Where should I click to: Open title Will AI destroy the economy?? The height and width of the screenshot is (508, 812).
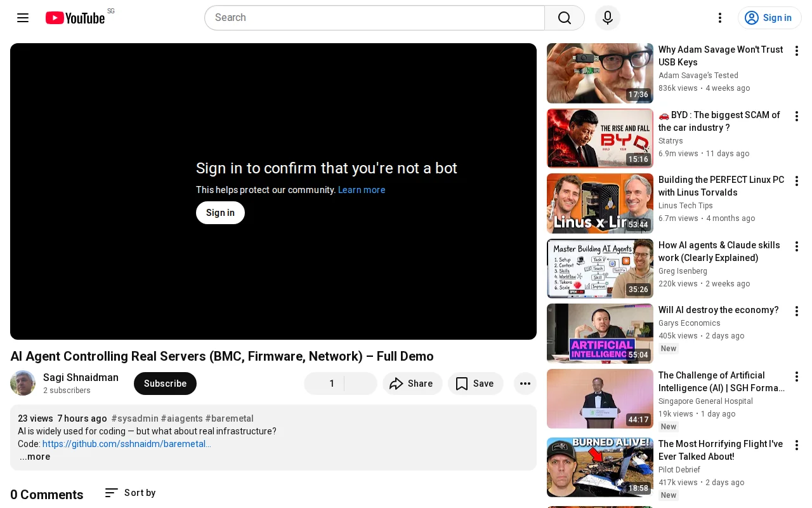click(719, 310)
